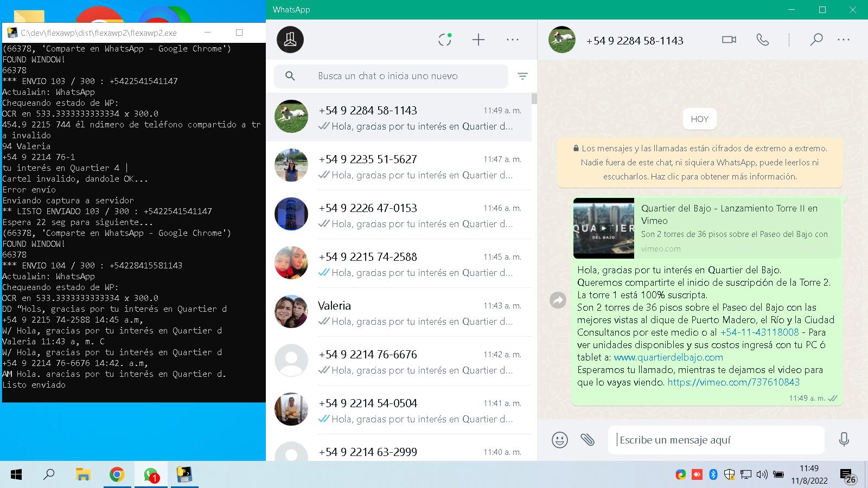The height and width of the screenshot is (488, 868).
Task: Open Windows Security tray icon
Action: tap(730, 475)
